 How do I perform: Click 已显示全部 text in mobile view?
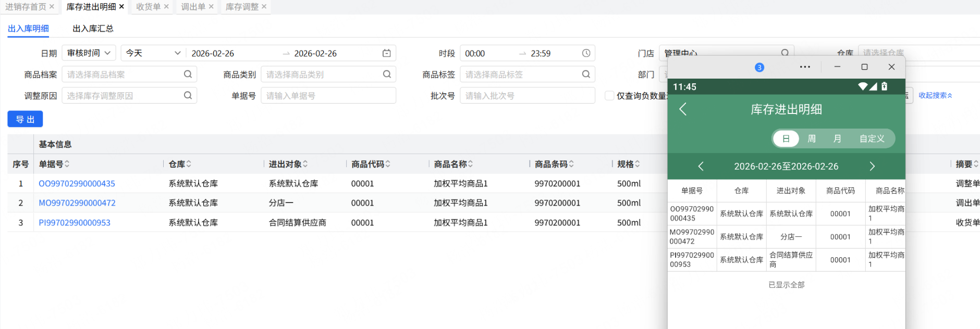pyautogui.click(x=786, y=285)
